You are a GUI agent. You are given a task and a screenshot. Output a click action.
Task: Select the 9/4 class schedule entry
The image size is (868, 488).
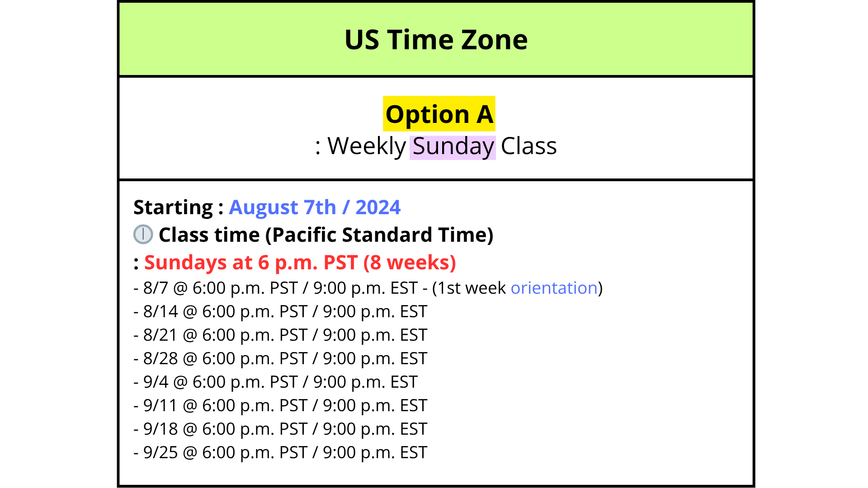[276, 382]
